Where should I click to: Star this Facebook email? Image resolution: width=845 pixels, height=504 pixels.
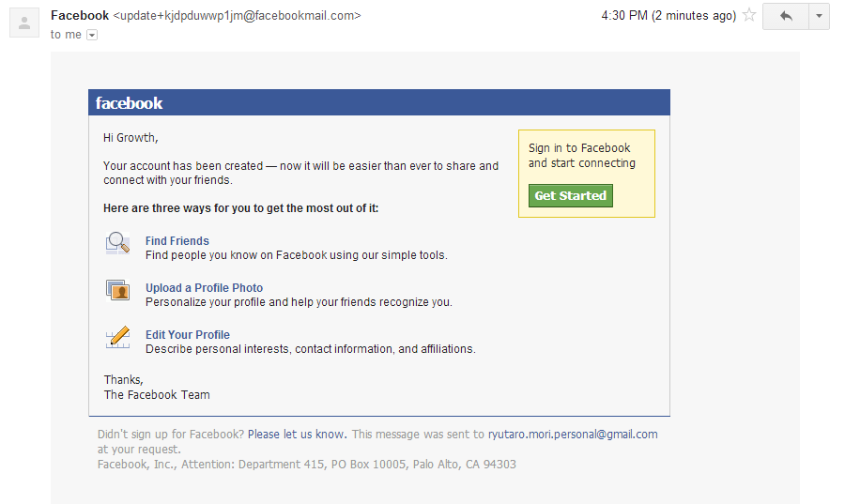pos(749,15)
